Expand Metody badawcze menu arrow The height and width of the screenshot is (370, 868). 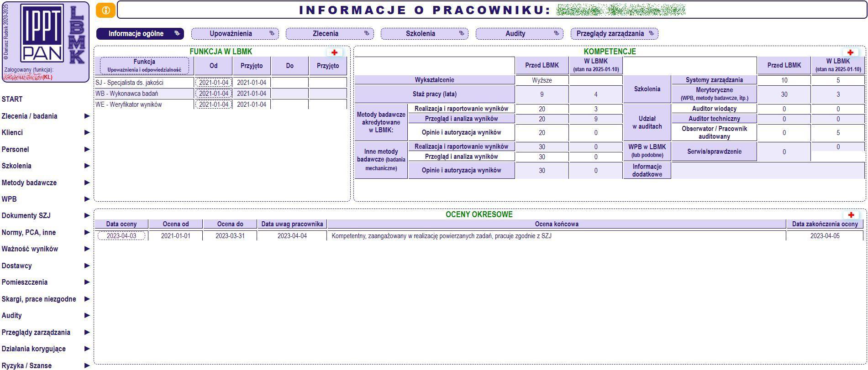pos(87,182)
